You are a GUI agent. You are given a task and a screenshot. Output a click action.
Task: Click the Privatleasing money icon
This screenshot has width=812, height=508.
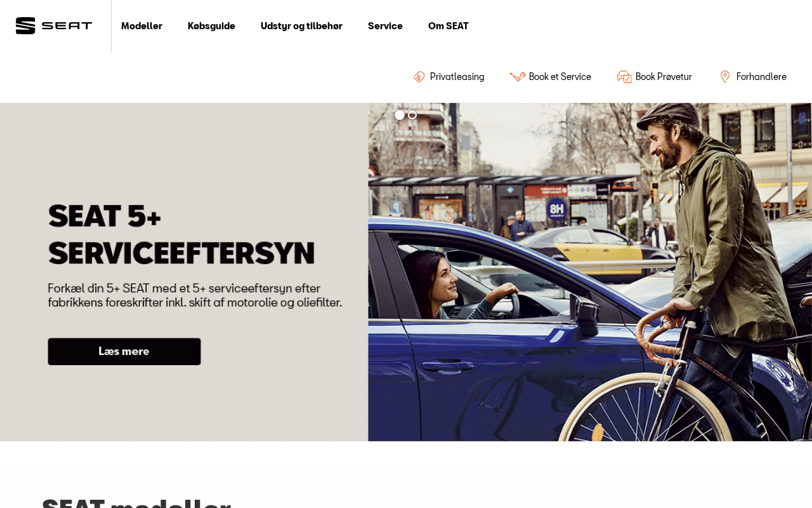tap(419, 77)
